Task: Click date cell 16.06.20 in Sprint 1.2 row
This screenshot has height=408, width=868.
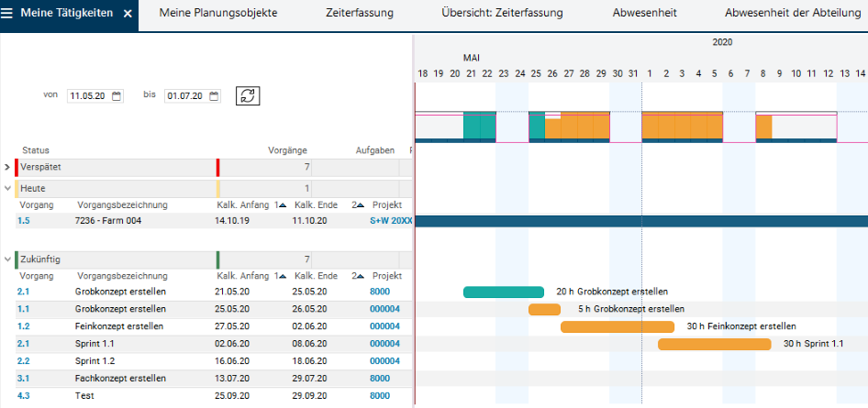Action: [x=232, y=361]
